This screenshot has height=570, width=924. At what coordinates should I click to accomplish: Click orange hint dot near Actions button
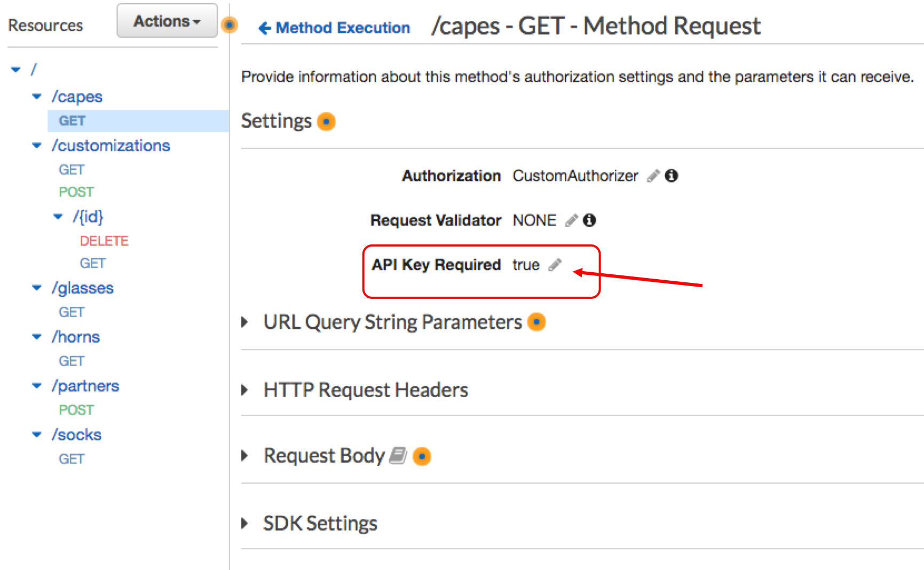point(230,25)
